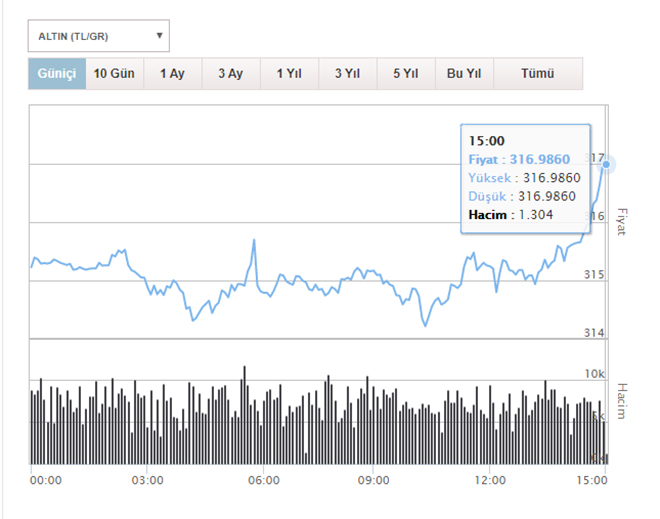Click the 12:00 time axis label
The height and width of the screenshot is (519, 660).
[489, 480]
